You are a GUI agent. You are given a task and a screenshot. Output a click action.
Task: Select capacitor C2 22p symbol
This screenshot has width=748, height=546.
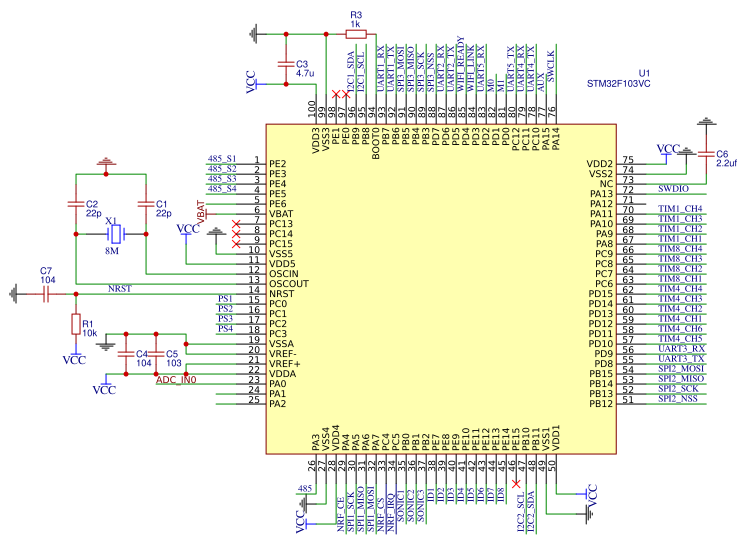click(x=76, y=204)
